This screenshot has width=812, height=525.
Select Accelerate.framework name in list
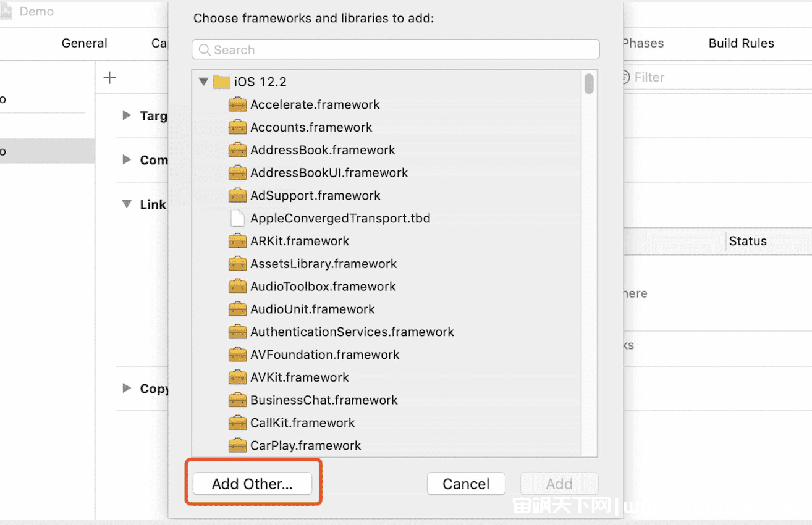pyautogui.click(x=315, y=104)
